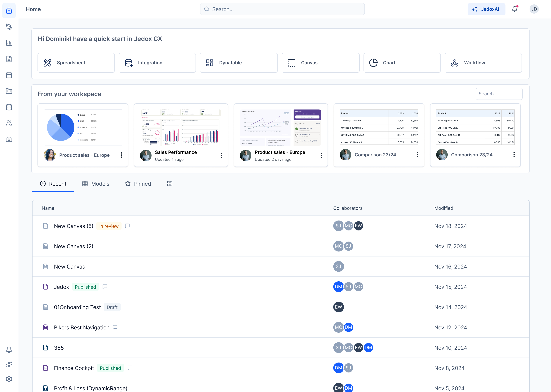
Task: Click the file icon of Jedox row
Action: (x=45, y=287)
